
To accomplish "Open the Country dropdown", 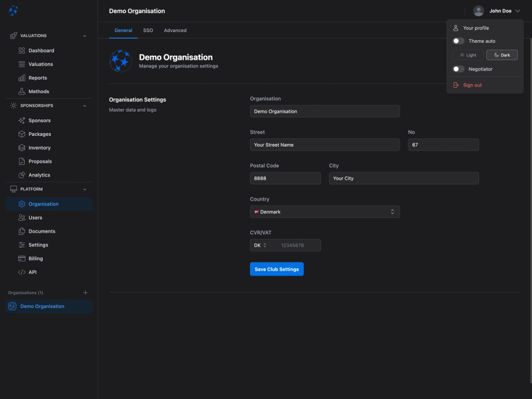I will [x=325, y=211].
